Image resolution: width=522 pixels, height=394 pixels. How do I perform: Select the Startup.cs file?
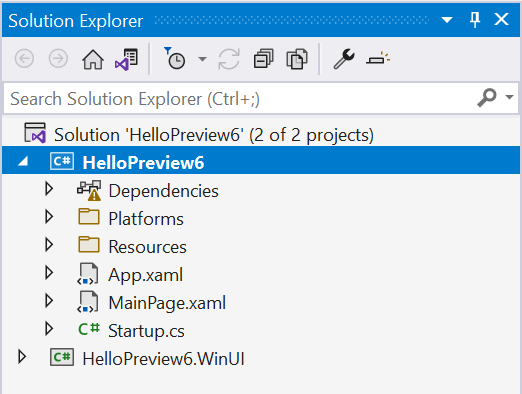[x=146, y=331]
